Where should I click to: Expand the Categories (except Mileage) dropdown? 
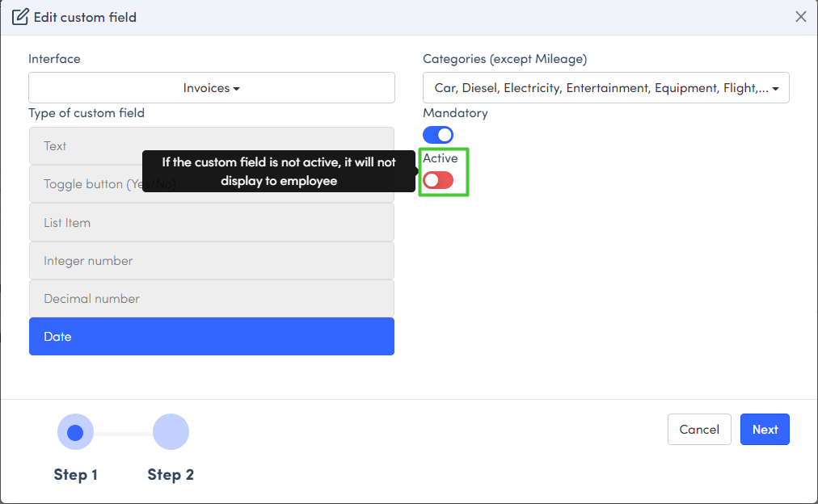[605, 88]
